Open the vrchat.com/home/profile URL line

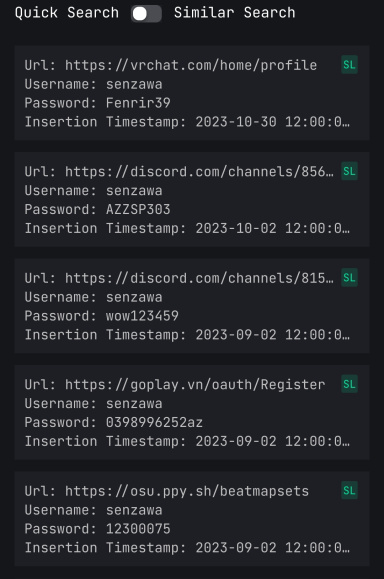(x=171, y=65)
